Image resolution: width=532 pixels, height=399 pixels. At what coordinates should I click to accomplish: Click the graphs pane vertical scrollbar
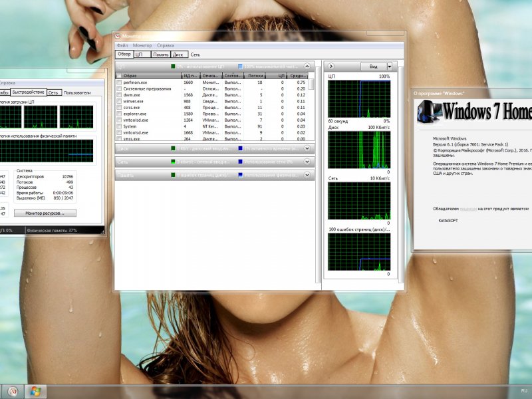[x=401, y=175]
